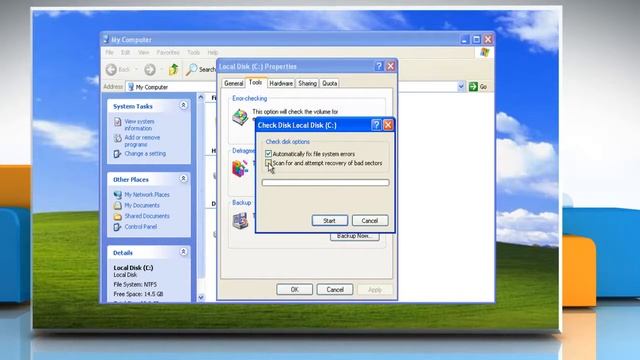The width and height of the screenshot is (640, 360).
Task: Open Edit menu in My Computer
Action: pyautogui.click(x=125, y=53)
